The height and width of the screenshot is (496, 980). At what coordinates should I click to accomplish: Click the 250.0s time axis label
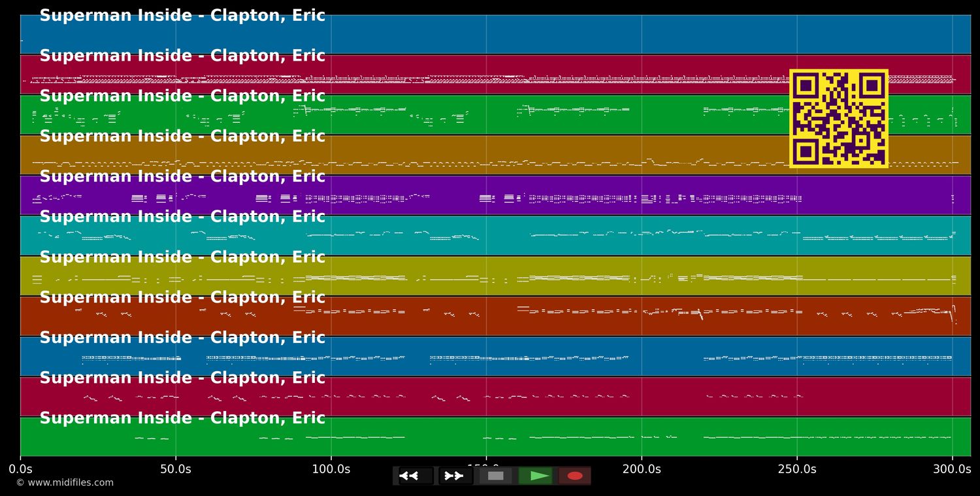point(797,469)
